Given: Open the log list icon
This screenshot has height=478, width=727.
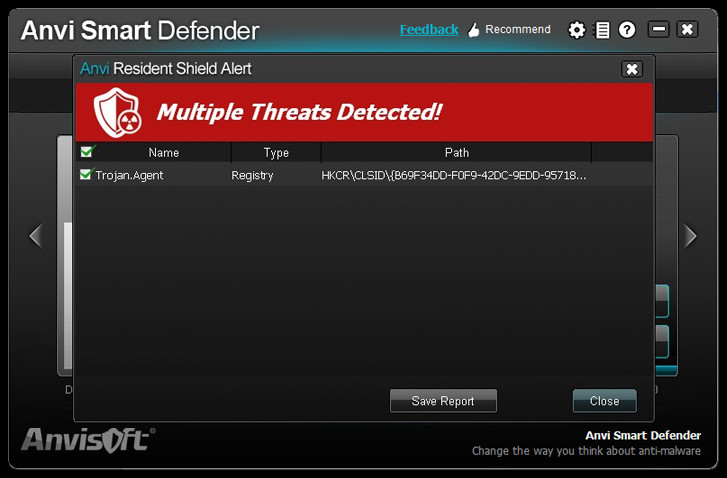Looking at the screenshot, I should pyautogui.click(x=602, y=31).
